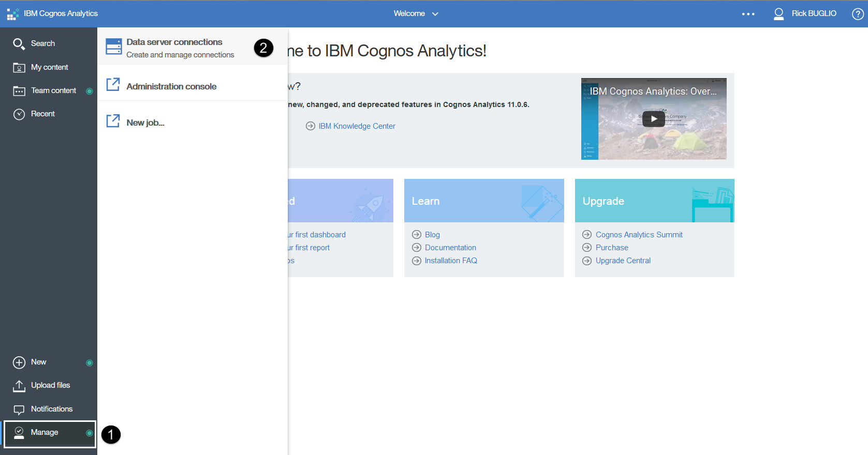
Task: Click the Manage user icon
Action: point(19,433)
